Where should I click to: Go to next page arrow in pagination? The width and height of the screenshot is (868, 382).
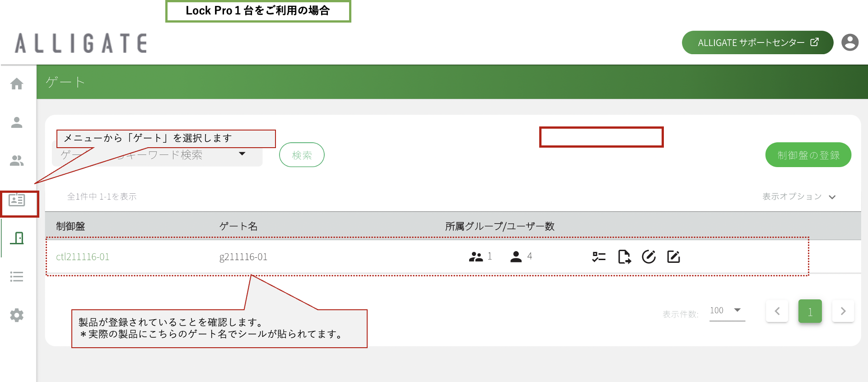(x=843, y=311)
